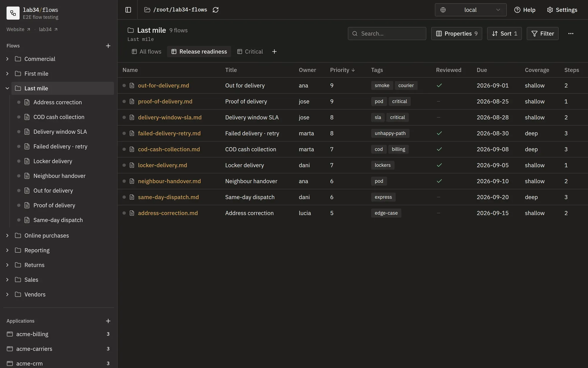Click the file icon for same-day-dispatch.md row
Viewport: 588px width, 368px height.
(132, 197)
